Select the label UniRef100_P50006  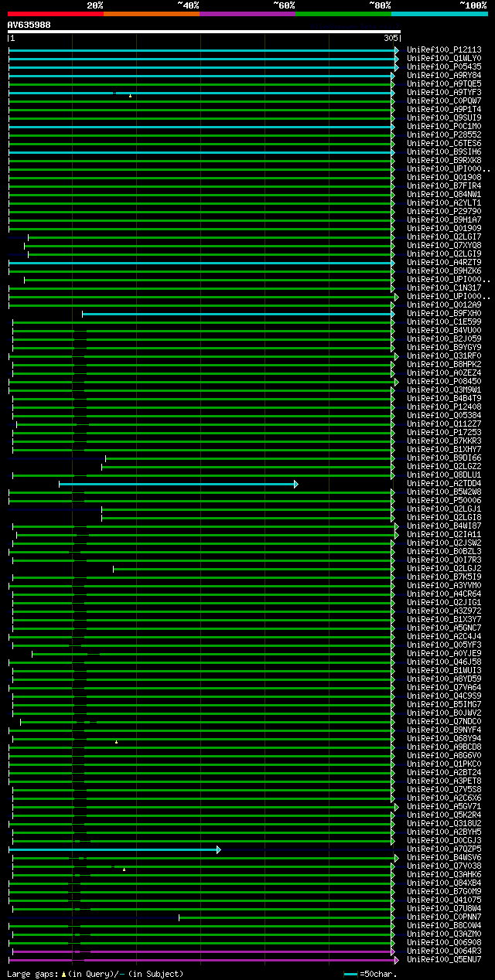[444, 500]
